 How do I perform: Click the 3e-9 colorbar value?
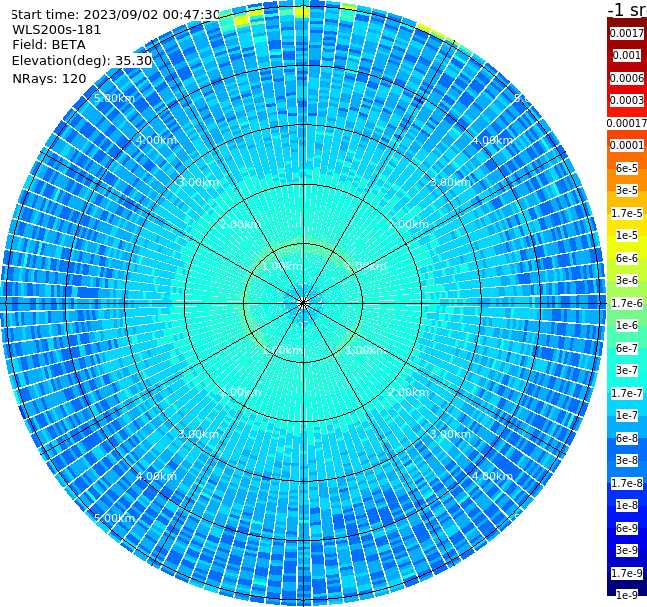(x=627, y=550)
